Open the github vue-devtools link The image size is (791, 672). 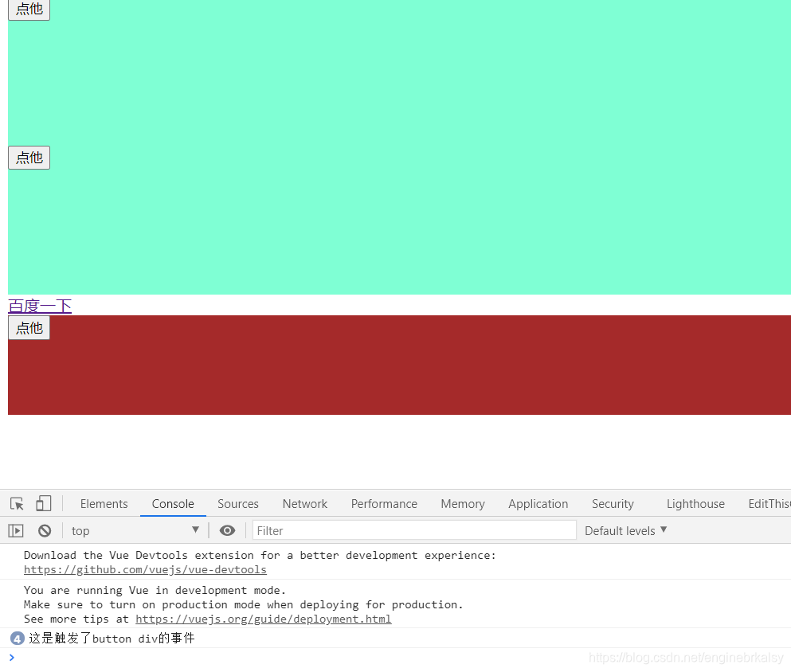click(x=145, y=569)
